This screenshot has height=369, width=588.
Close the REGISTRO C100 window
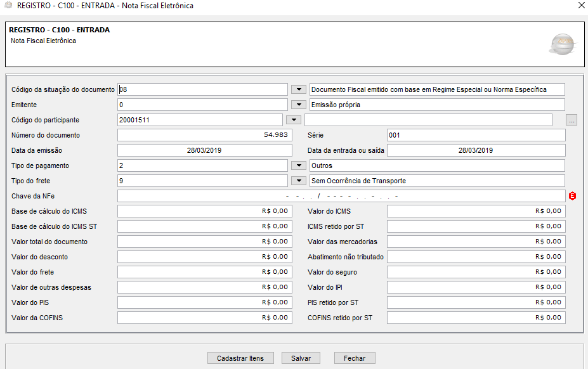coord(581,6)
